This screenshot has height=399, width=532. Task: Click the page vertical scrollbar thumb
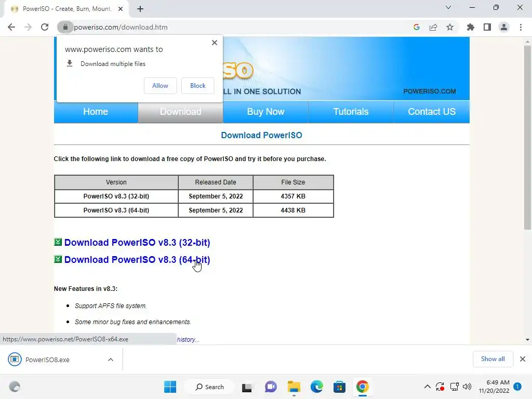click(x=527, y=137)
